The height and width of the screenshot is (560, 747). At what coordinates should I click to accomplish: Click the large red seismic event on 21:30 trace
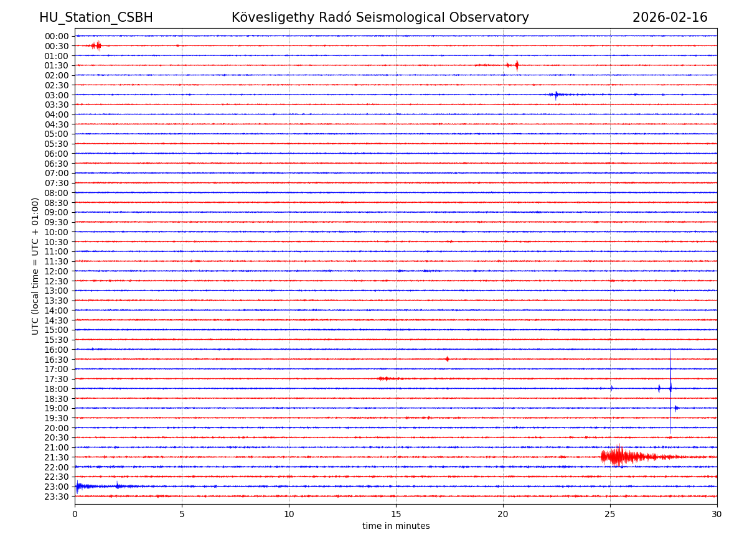click(618, 457)
